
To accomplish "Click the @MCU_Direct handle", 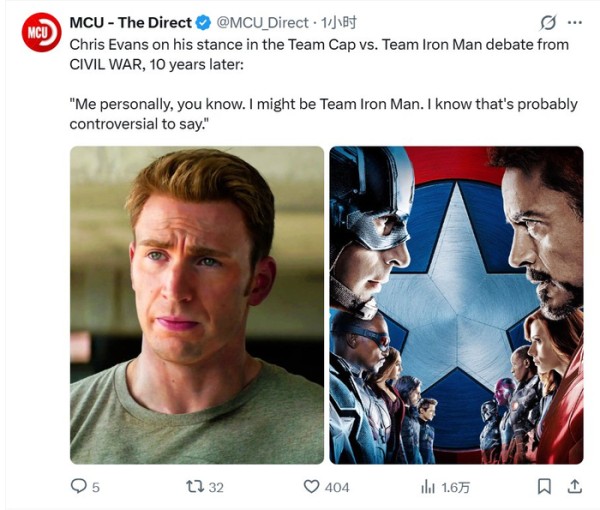I will click(262, 23).
